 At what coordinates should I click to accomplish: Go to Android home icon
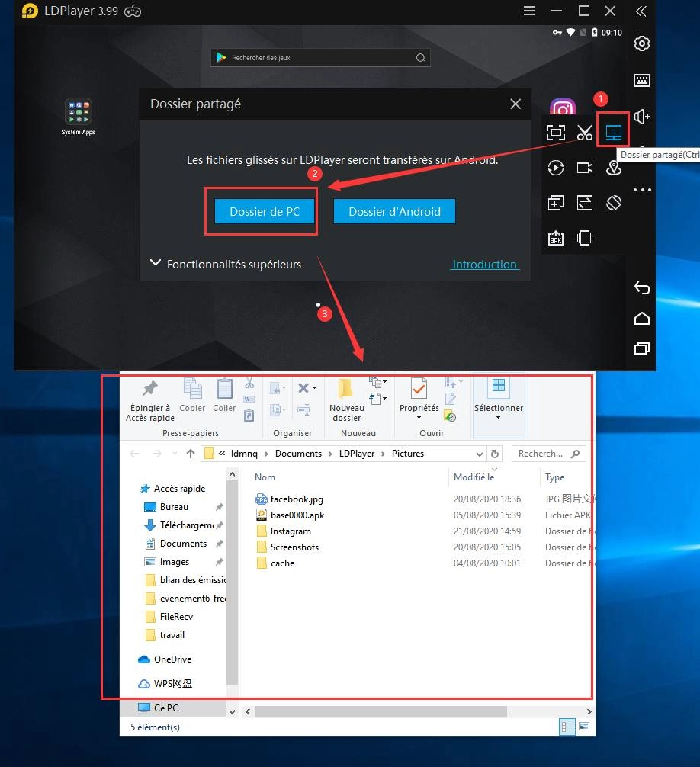[x=642, y=319]
